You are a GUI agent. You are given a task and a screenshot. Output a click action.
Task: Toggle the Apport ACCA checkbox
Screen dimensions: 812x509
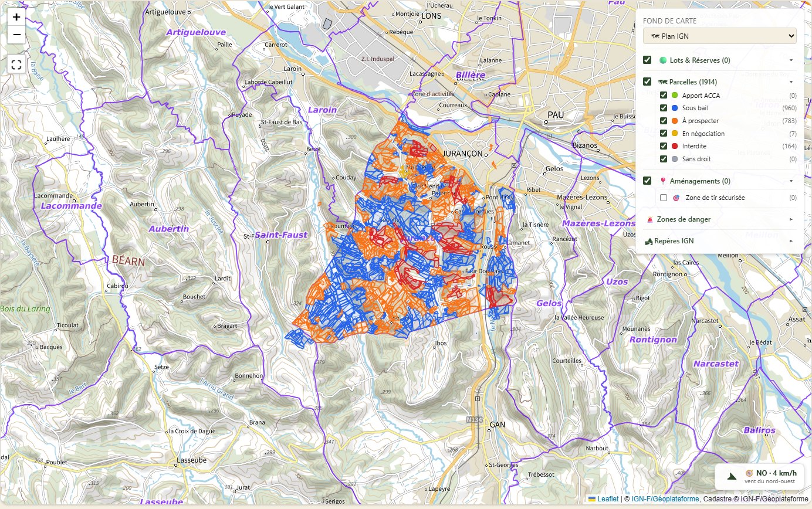tap(664, 95)
